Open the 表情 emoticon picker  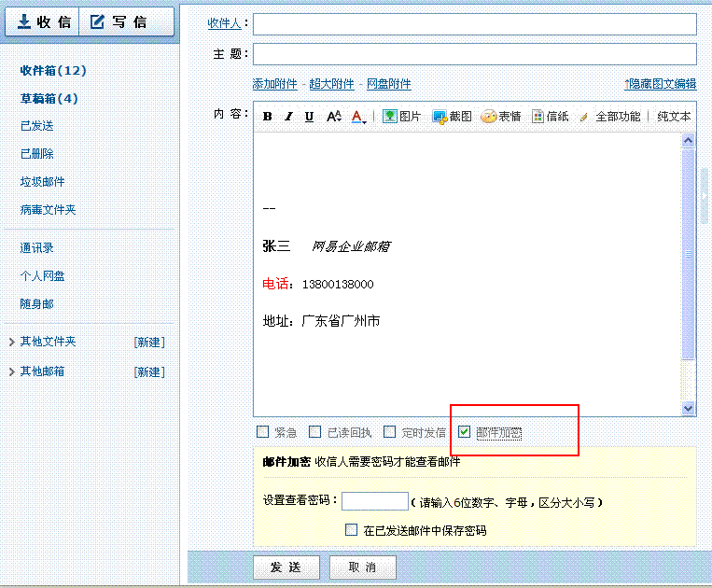pyautogui.click(x=501, y=117)
